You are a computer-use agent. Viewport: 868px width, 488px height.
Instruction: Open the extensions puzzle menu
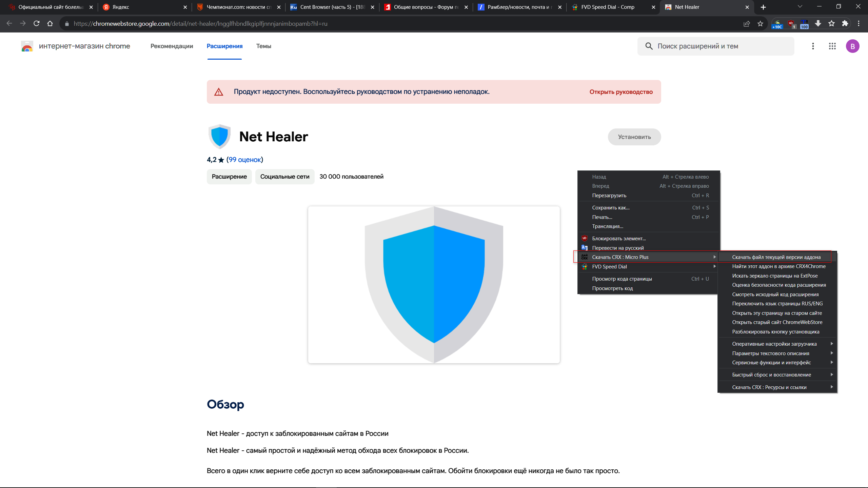point(845,23)
